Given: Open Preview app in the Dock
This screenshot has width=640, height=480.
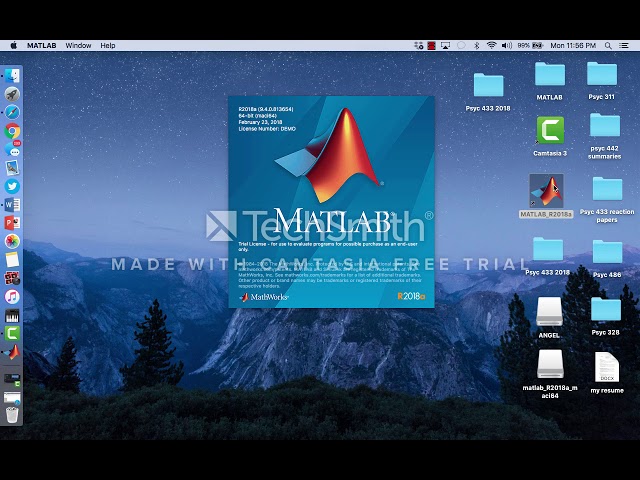Looking at the screenshot, I should pos(12,168).
